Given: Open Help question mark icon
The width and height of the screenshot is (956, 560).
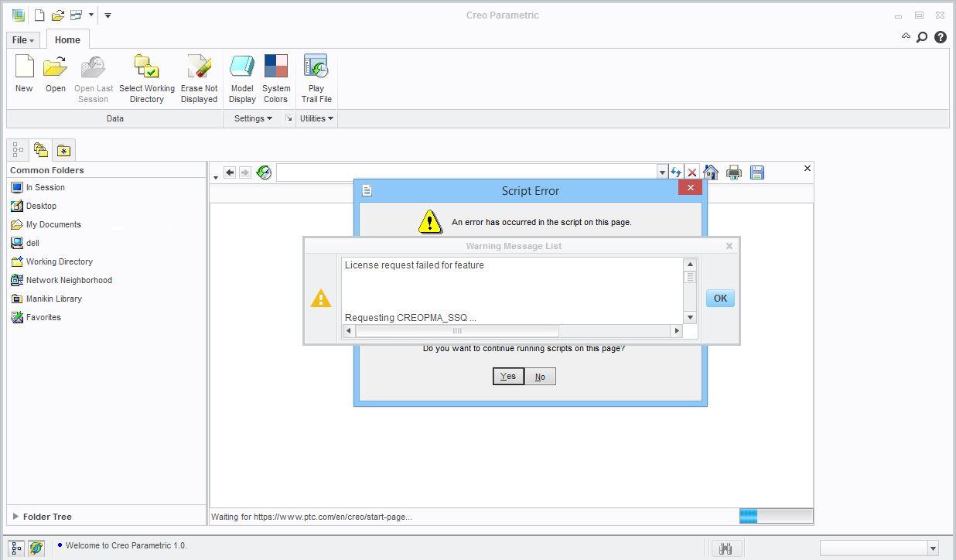Looking at the screenshot, I should point(941,37).
